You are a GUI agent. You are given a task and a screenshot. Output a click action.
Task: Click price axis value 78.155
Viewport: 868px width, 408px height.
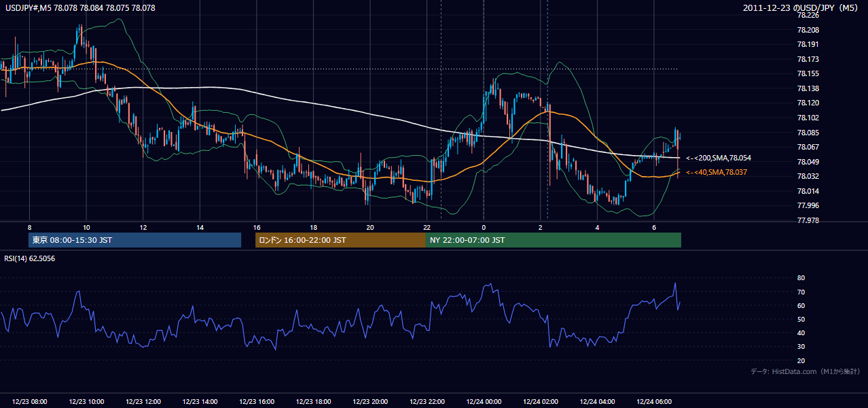point(808,74)
